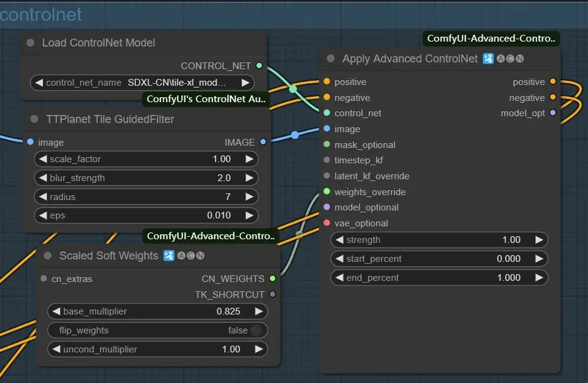Click the positive output socket on Apply ControlNet
Image resolution: width=588 pixels, height=383 pixels.
[x=552, y=81]
